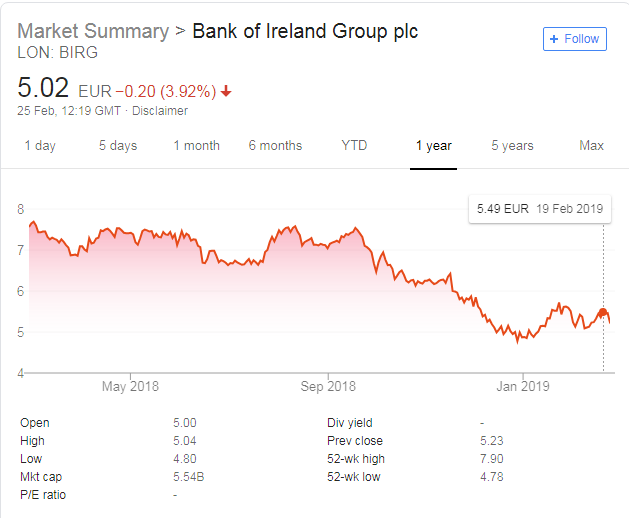Click the Sep 2018 axis label
The width and height of the screenshot is (629, 518).
point(328,386)
